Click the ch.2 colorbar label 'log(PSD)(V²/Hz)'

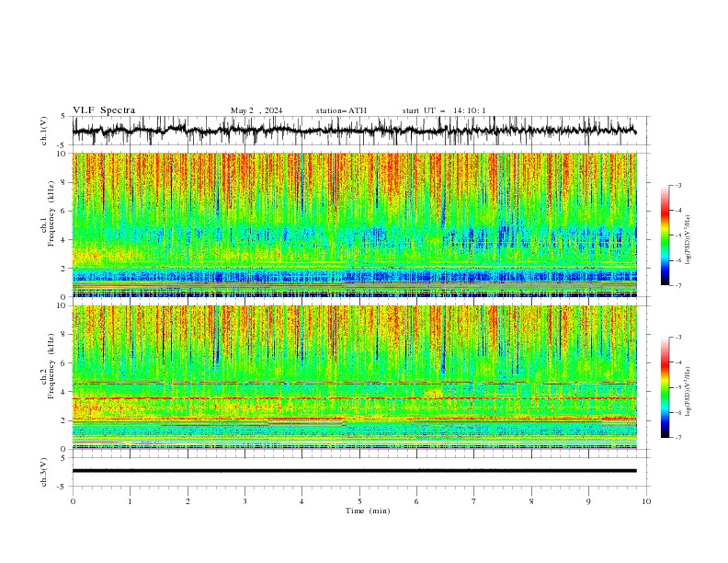click(688, 392)
